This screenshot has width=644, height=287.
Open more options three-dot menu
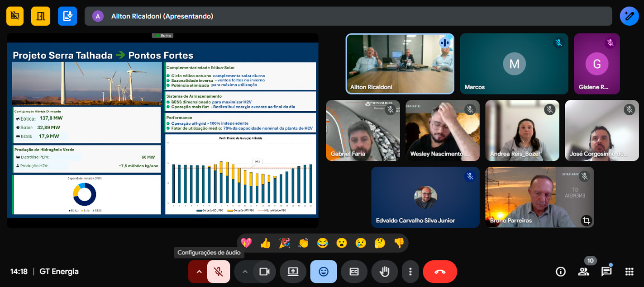(x=410, y=272)
